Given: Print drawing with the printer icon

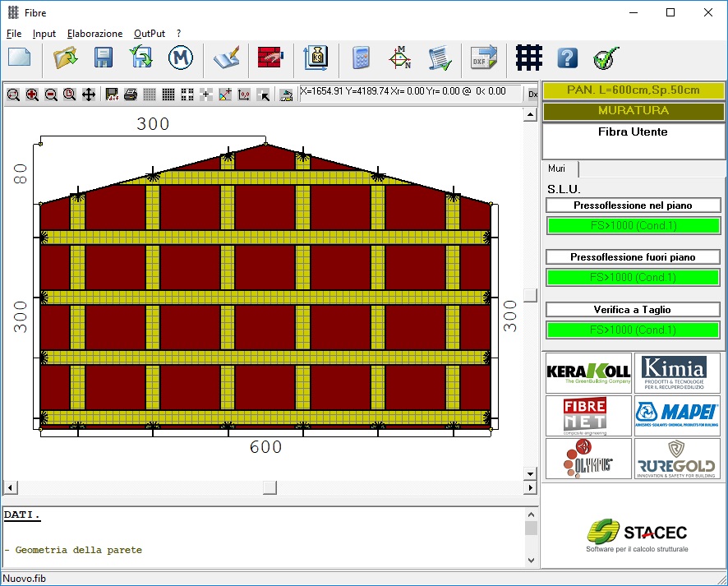Looking at the screenshot, I should 131,95.
